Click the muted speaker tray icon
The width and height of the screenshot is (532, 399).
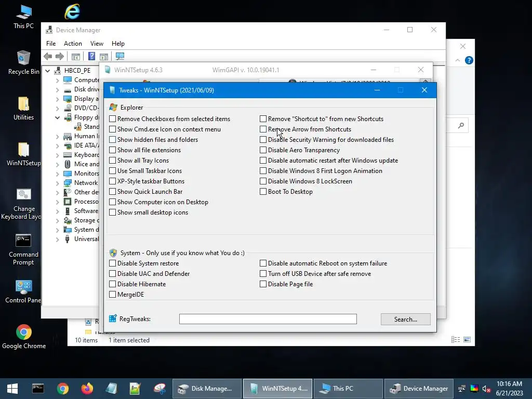click(x=486, y=389)
